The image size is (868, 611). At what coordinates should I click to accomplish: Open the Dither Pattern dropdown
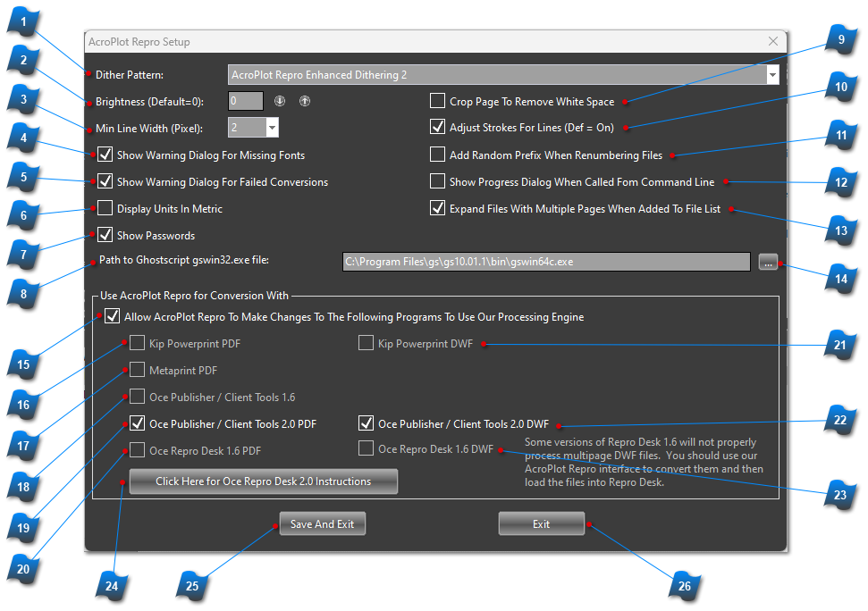coord(772,75)
